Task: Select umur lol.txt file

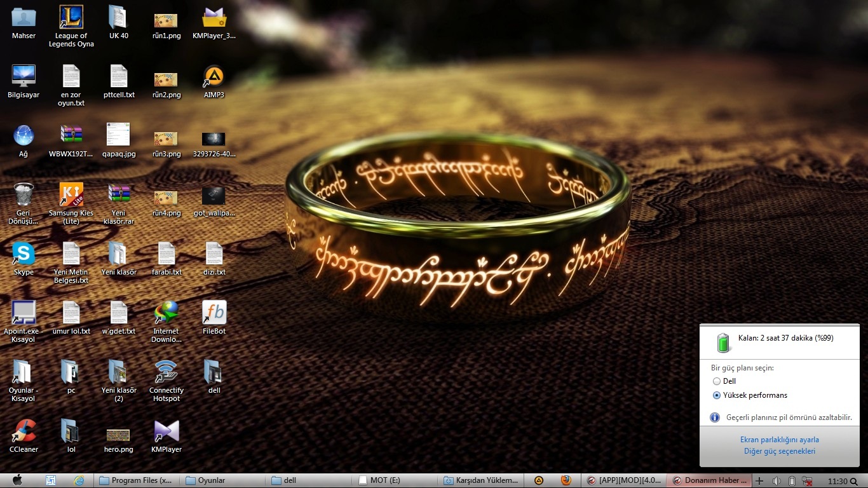Action: tap(71, 318)
